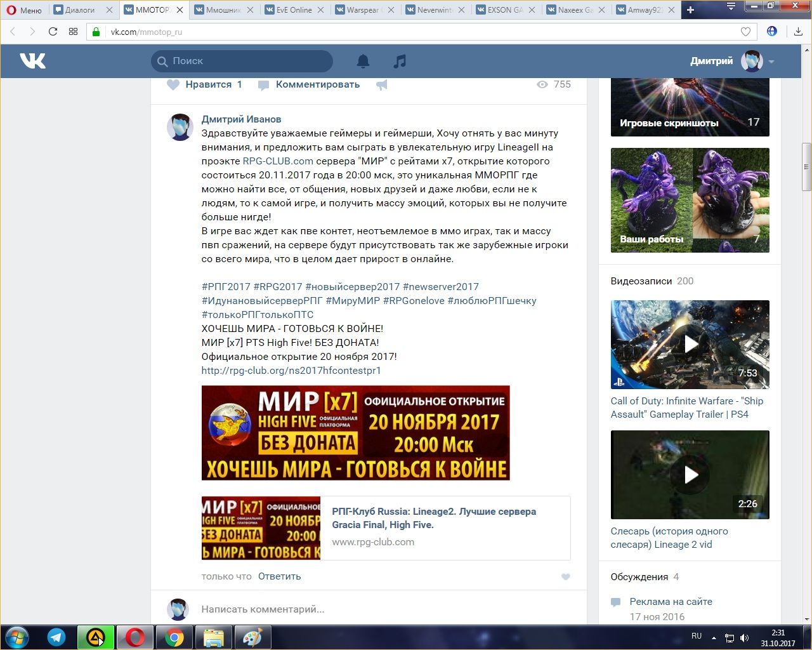Click the VK "Поиск" search field

pyautogui.click(x=242, y=61)
